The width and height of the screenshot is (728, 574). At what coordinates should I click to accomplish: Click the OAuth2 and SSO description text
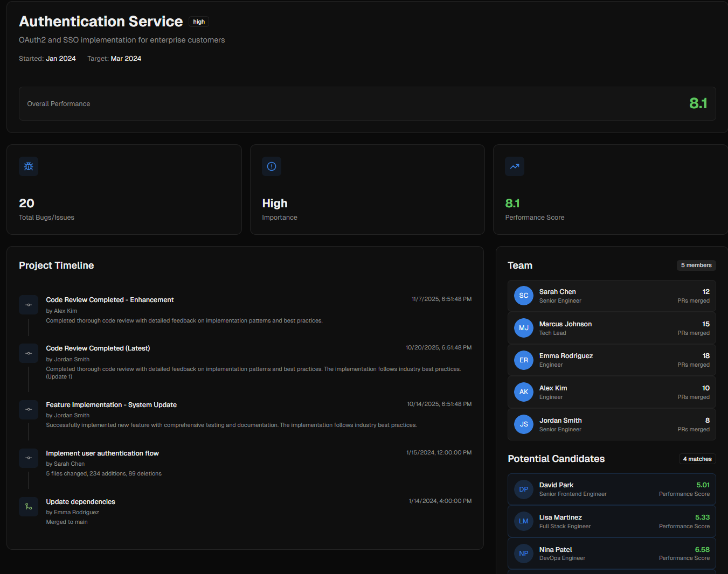(122, 40)
